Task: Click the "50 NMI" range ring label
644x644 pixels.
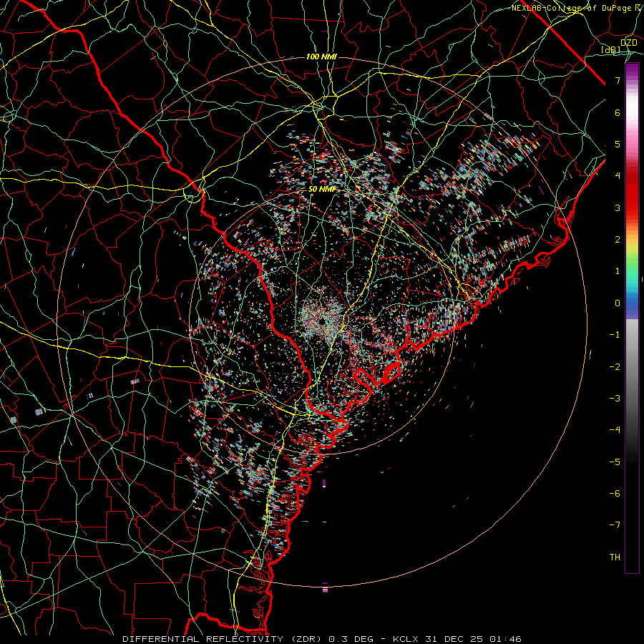Action: point(321,189)
